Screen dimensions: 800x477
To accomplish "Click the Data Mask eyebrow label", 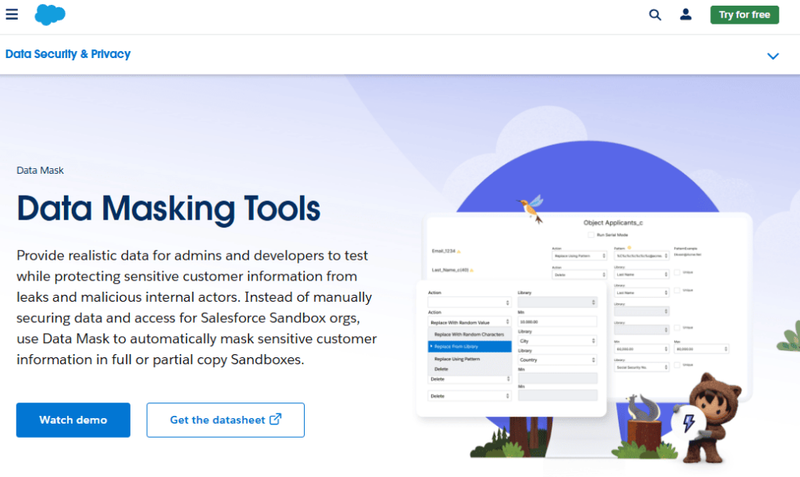I will pos(40,170).
